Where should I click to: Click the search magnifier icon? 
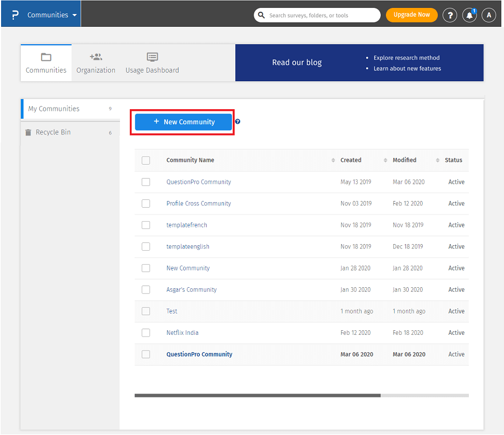pyautogui.click(x=262, y=15)
